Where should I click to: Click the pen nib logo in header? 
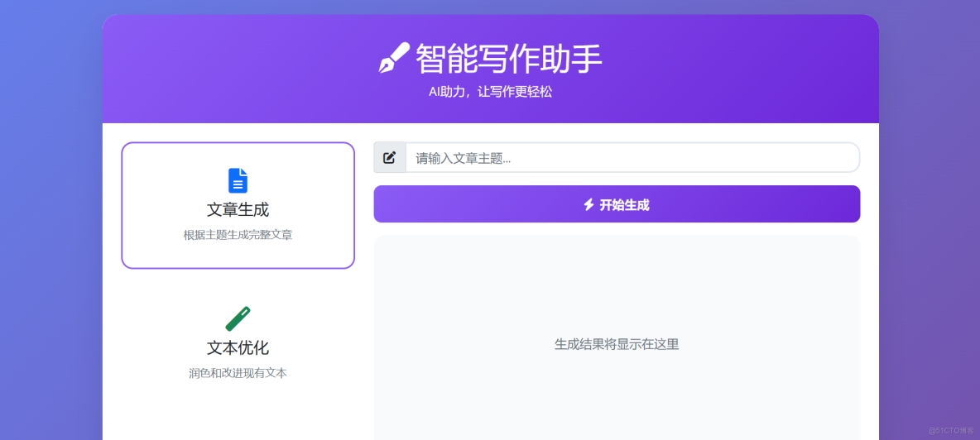394,58
